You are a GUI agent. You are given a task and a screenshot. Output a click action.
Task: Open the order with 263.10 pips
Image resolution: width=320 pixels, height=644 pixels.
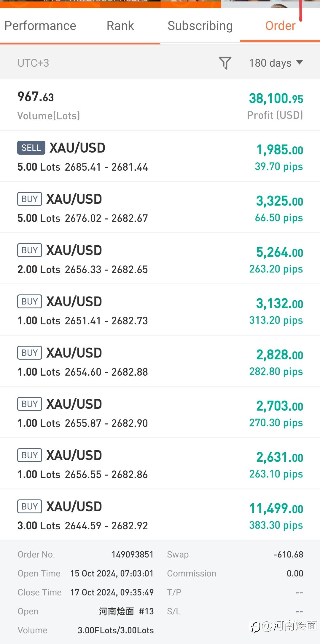point(160,464)
